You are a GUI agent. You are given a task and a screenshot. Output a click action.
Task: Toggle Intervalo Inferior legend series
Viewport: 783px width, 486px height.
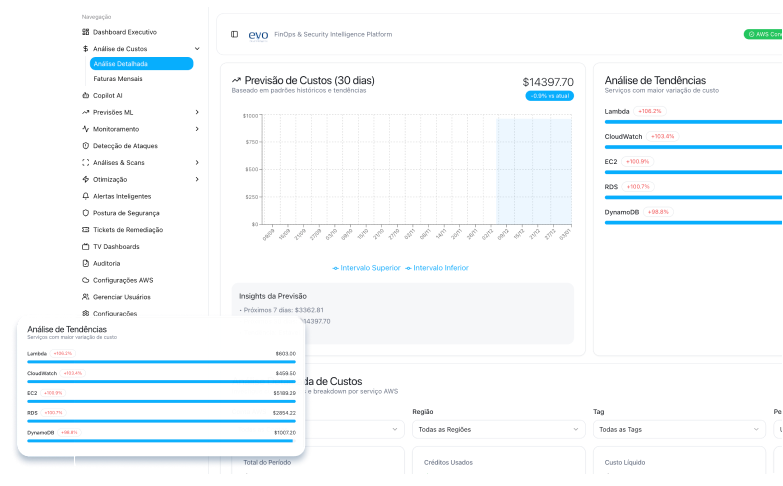point(435,268)
